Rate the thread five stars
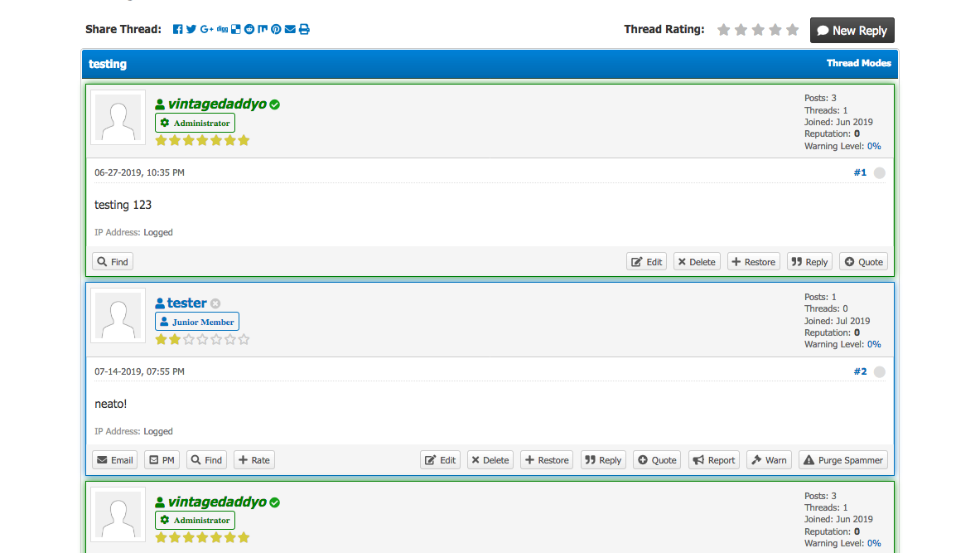The height and width of the screenshot is (553, 980). tap(792, 30)
